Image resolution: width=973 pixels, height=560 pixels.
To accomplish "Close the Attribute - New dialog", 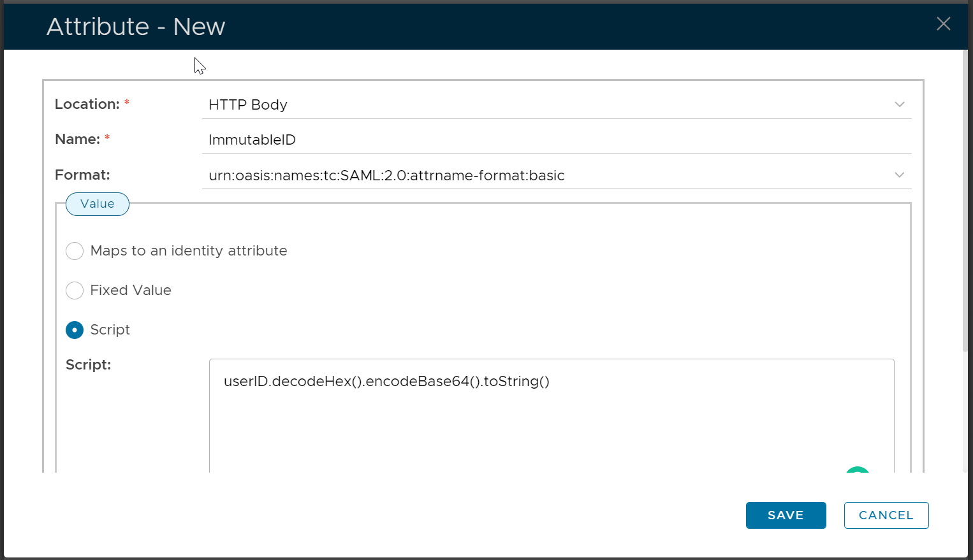I will [943, 24].
